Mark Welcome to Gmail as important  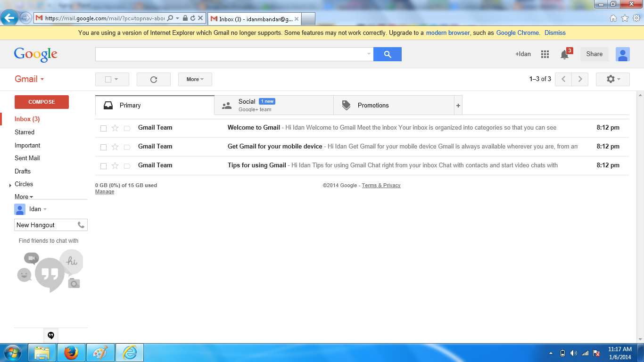[127, 128]
